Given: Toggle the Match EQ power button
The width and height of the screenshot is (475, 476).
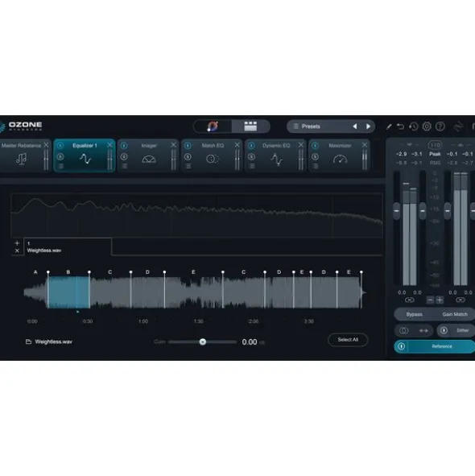Looking at the screenshot, I should (188, 146).
